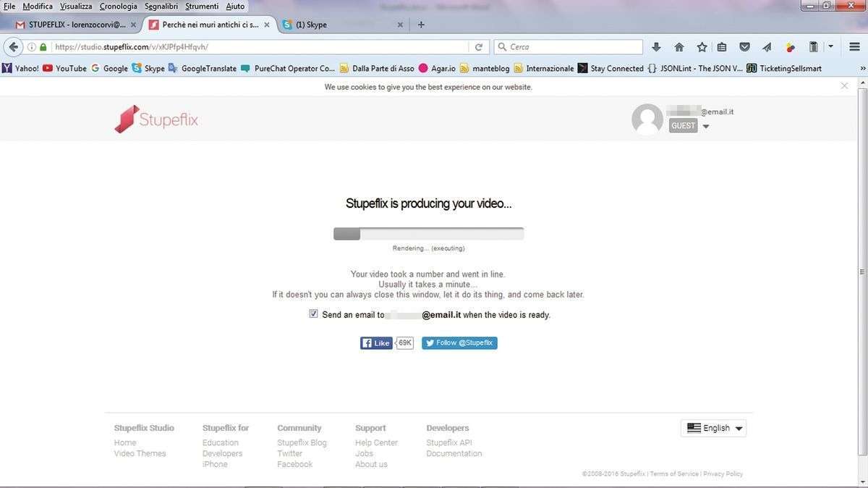Expand the GUEST account dropdown arrow
868x488 pixels.
pos(706,127)
